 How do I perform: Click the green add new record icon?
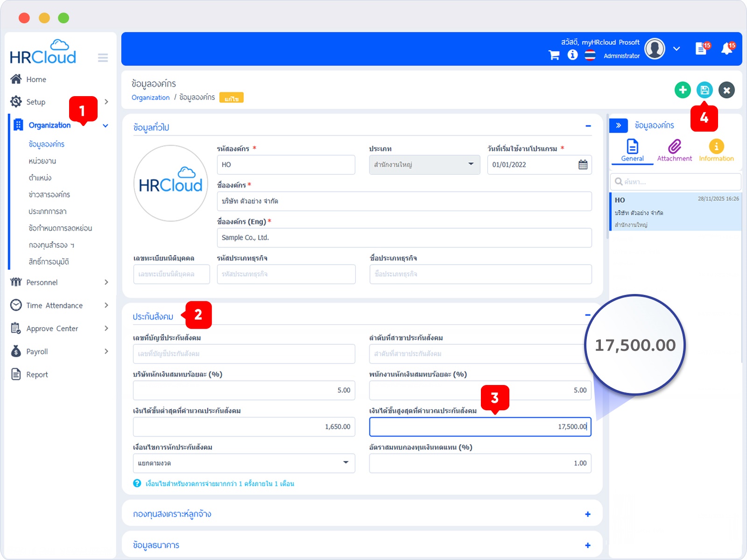click(x=682, y=90)
